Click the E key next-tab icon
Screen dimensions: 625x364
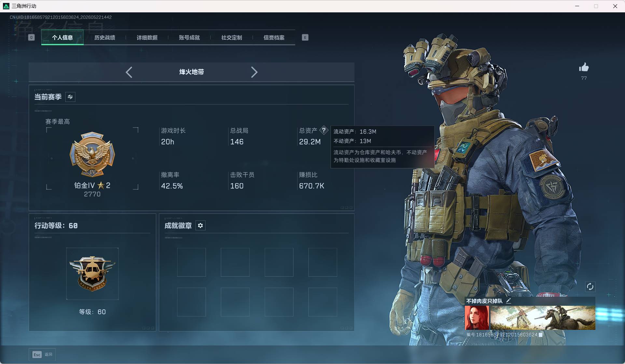305,37
